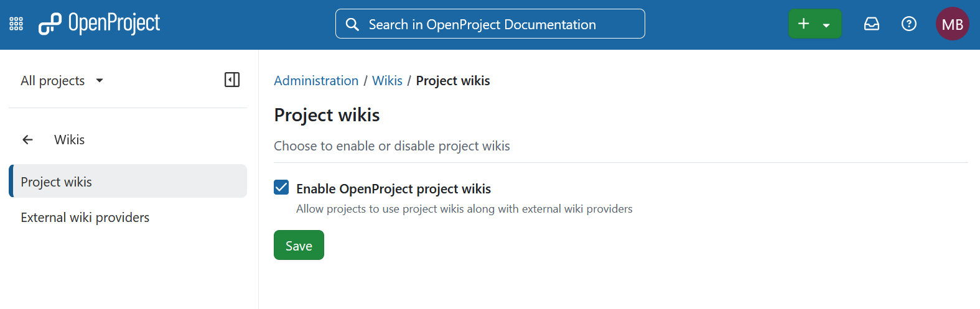Expand the create button dropdown arrow
Viewport: 980px width, 309px height.
point(826,25)
